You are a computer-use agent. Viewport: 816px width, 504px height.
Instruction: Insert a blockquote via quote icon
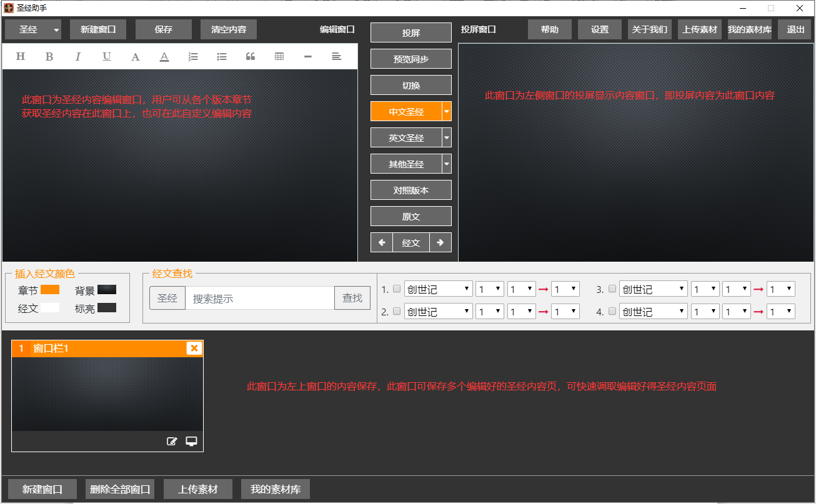click(x=251, y=57)
